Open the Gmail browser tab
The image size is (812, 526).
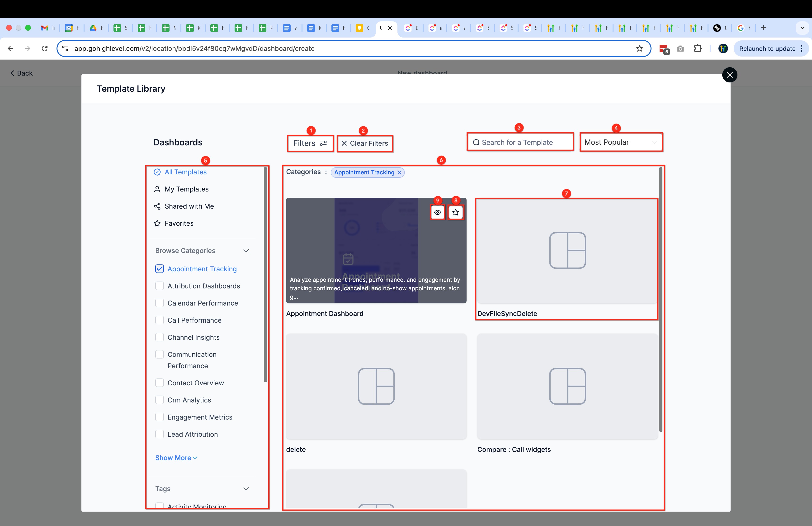tap(45, 28)
